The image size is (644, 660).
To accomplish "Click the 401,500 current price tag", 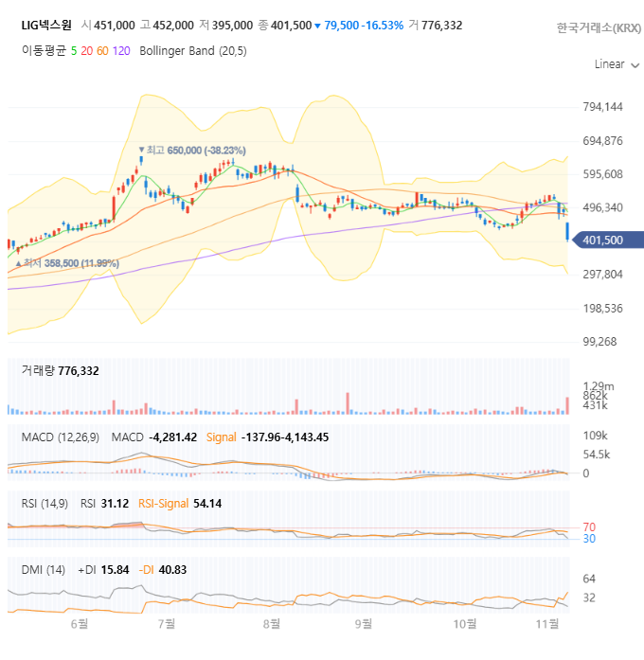I will (x=608, y=240).
